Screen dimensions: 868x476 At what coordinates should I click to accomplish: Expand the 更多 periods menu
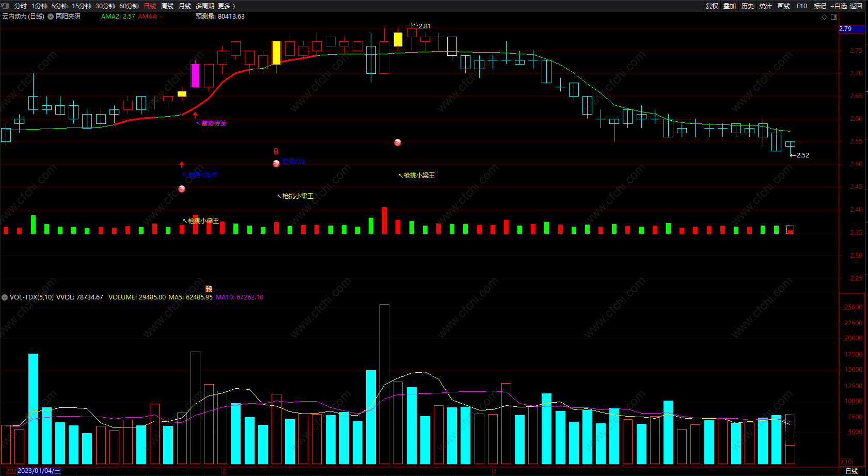click(x=227, y=6)
